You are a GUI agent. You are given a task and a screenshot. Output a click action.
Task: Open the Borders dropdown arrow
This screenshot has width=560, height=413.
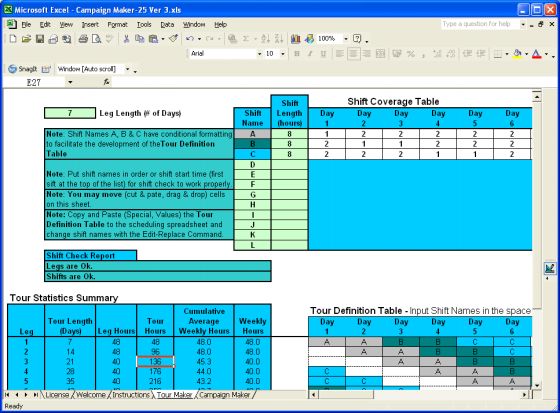[x=507, y=54]
